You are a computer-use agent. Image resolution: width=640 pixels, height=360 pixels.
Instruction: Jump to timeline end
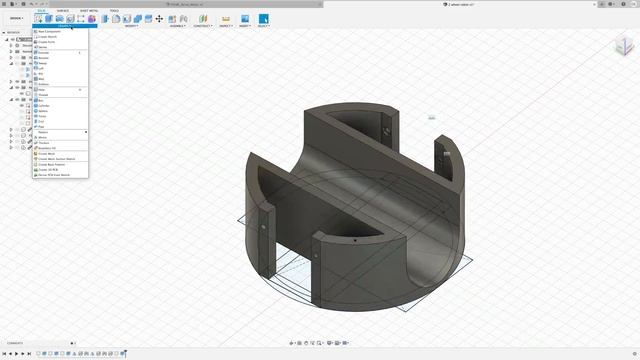(x=29, y=354)
